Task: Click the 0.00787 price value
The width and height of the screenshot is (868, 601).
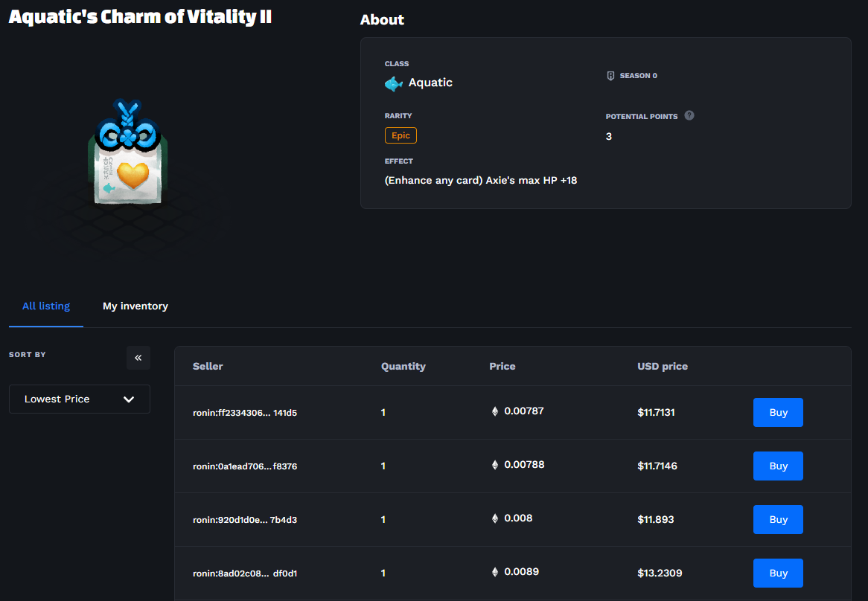Action: tap(523, 411)
